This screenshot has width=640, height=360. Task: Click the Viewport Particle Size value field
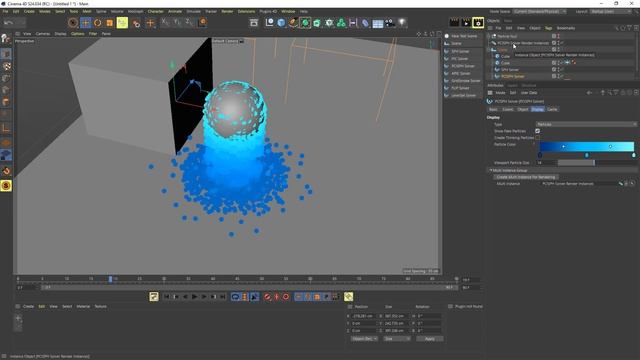tap(546, 163)
